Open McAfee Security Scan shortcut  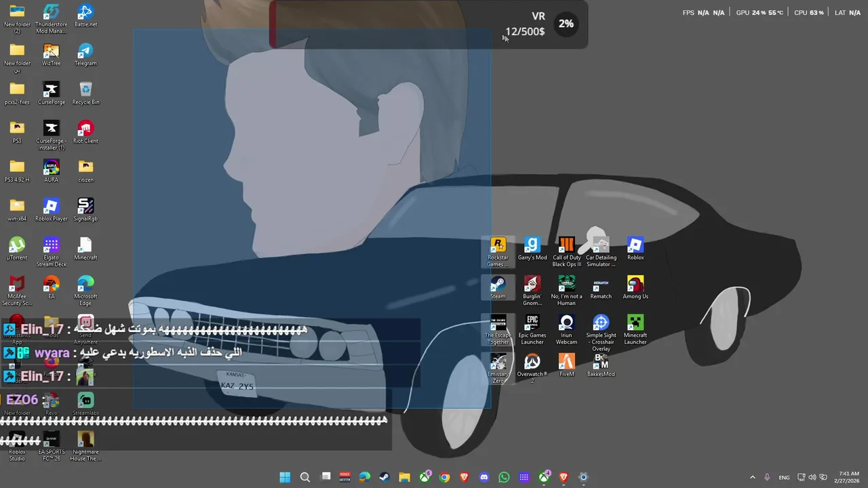pyautogui.click(x=17, y=291)
